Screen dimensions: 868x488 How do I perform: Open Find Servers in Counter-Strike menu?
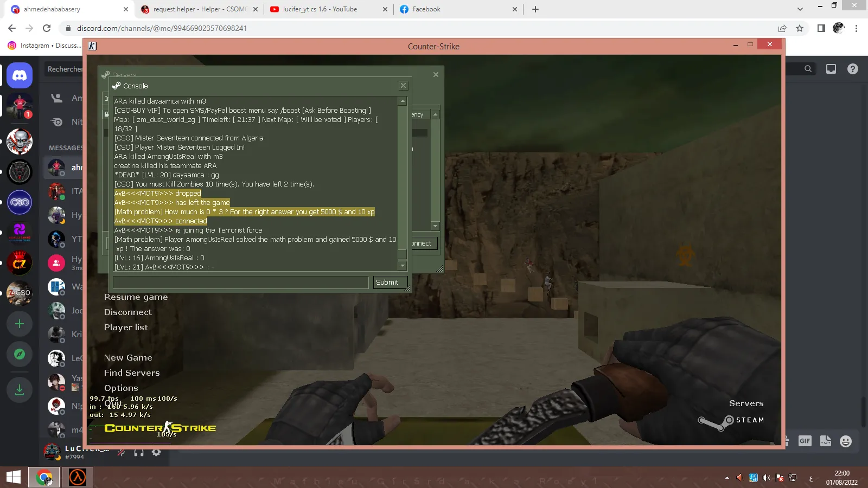[132, 373]
